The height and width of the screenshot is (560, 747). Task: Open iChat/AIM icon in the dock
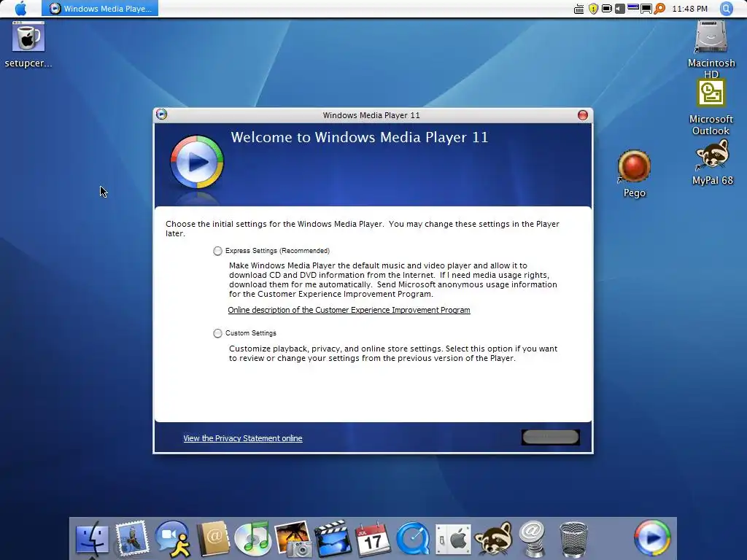[x=172, y=539]
